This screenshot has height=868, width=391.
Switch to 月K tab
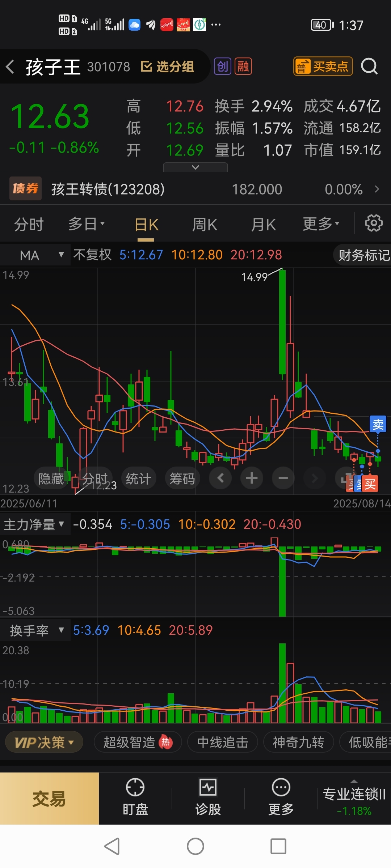click(264, 225)
